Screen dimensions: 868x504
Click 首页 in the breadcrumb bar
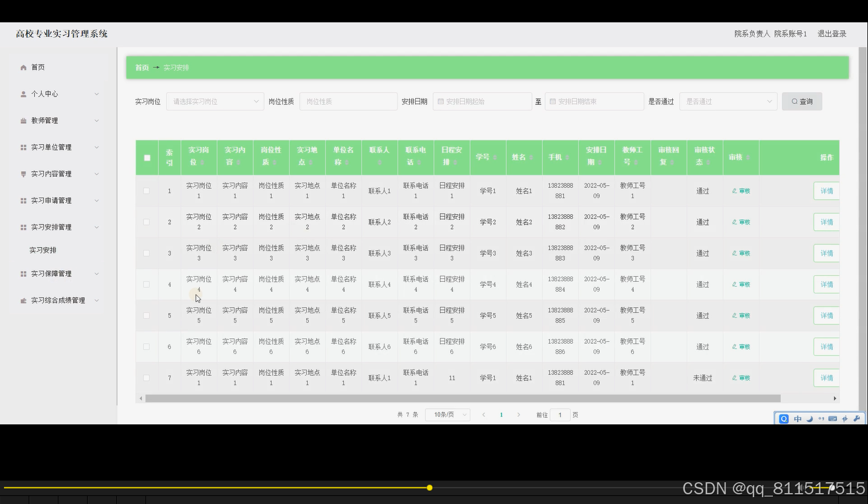(x=142, y=68)
